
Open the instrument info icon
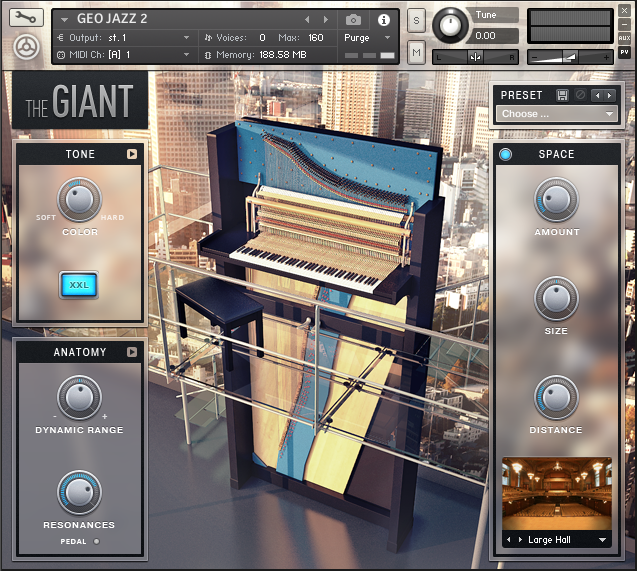tap(384, 19)
